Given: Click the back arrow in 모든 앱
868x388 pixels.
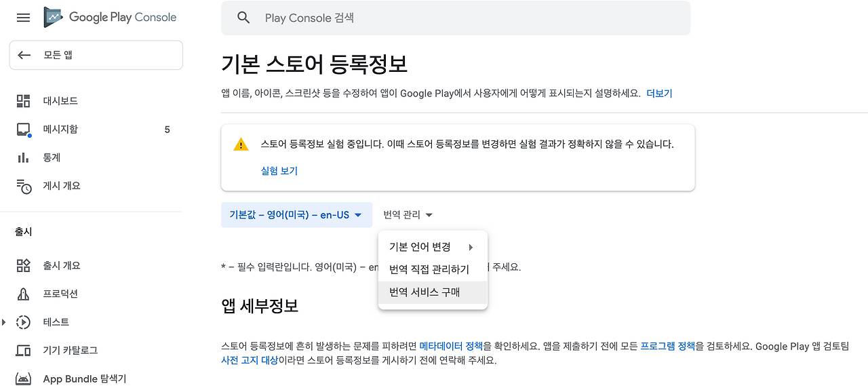Looking at the screenshot, I should click(x=24, y=55).
